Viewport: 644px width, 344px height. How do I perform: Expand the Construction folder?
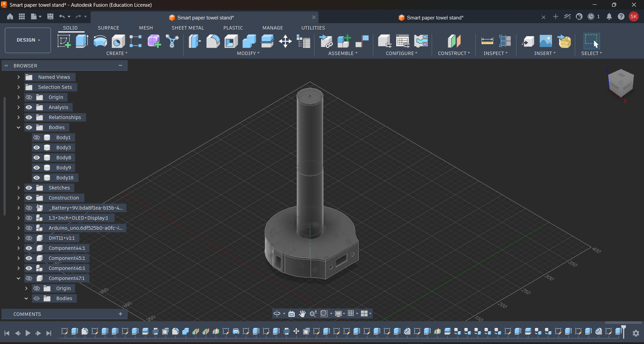tap(18, 198)
